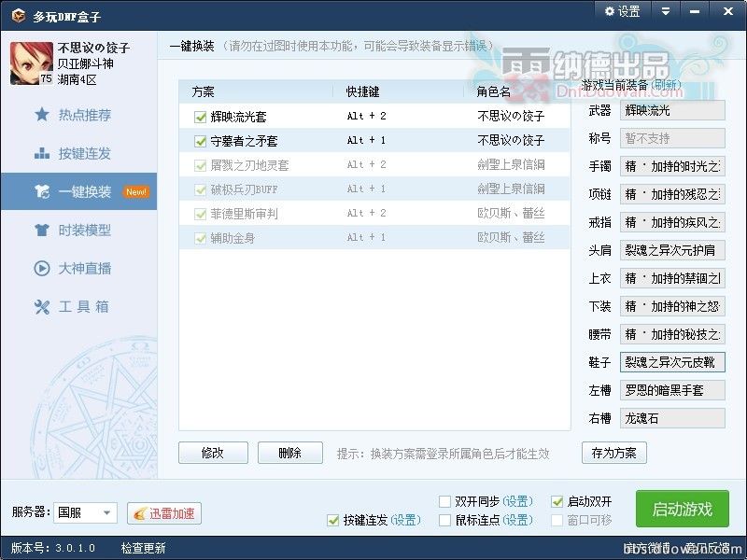Click the star icon beside 热点推荐
747x560 pixels.
[42, 114]
